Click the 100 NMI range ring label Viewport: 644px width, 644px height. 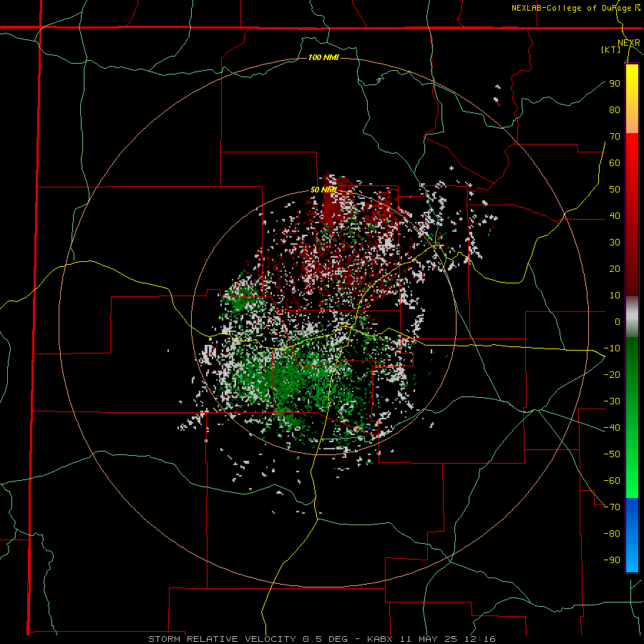(323, 57)
